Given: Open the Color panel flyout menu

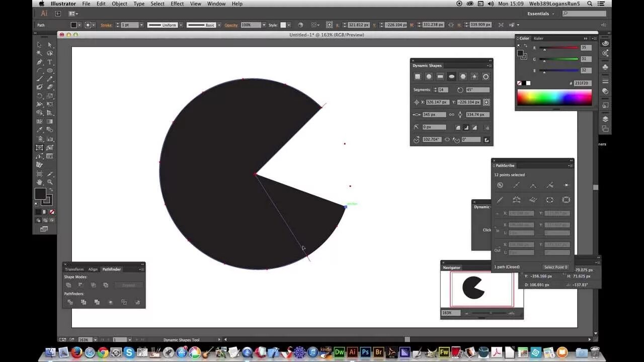Looking at the screenshot, I should [x=594, y=38].
